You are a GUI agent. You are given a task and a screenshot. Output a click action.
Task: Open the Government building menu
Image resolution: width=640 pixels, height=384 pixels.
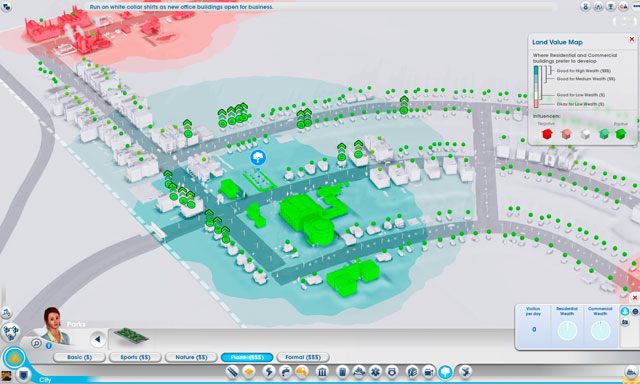[322, 372]
